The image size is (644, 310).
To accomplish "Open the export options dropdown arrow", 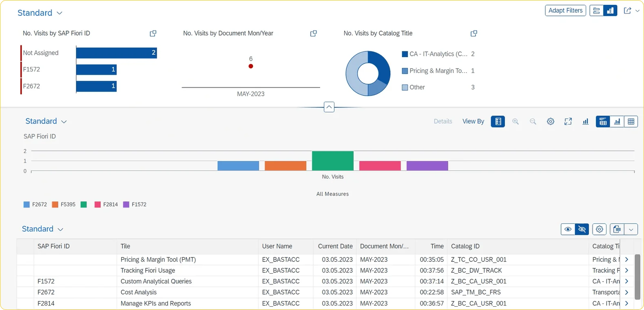I will pyautogui.click(x=631, y=229).
